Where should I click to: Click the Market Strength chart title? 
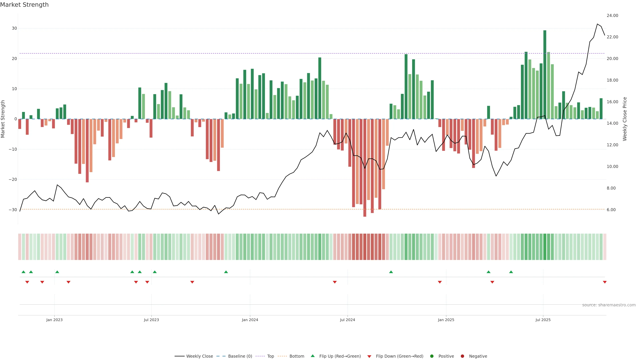click(24, 5)
